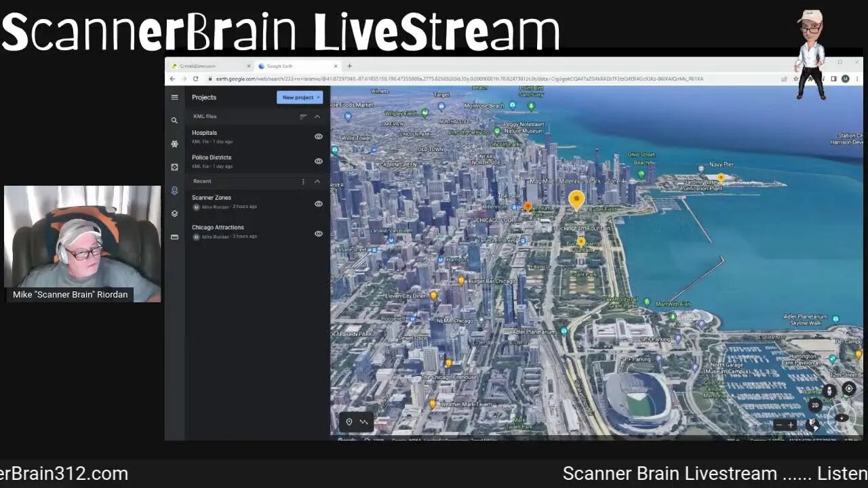This screenshot has height=488, width=868.
Task: Click the Wrigley Field map label
Action: point(402,113)
